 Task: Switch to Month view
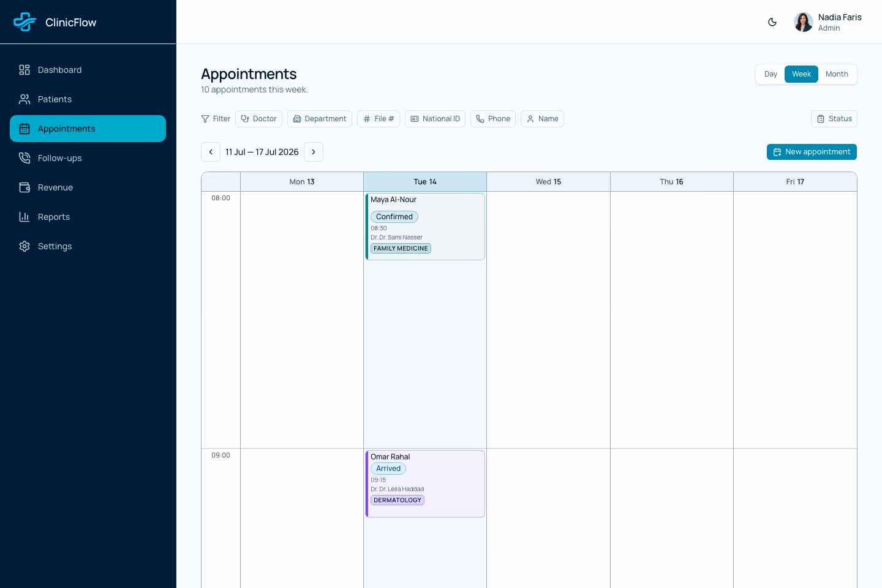(837, 74)
